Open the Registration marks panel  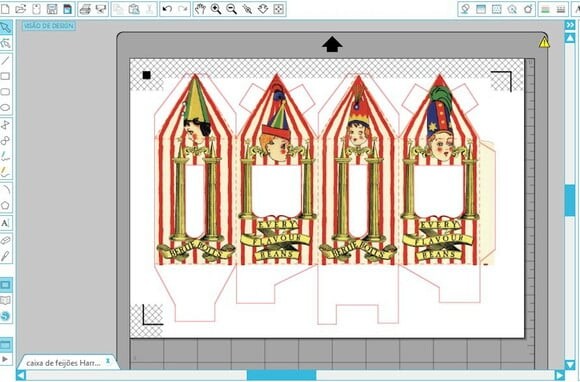(x=497, y=9)
